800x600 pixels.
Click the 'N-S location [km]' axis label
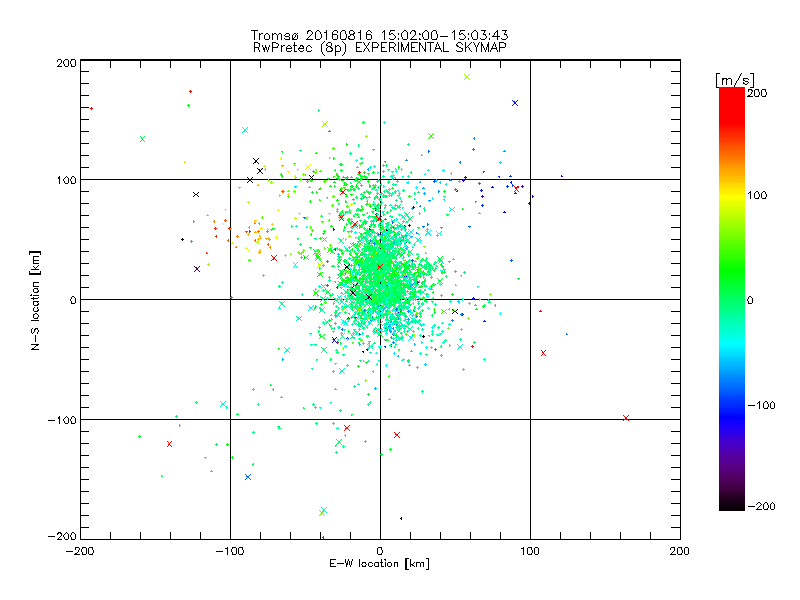[x=35, y=300]
